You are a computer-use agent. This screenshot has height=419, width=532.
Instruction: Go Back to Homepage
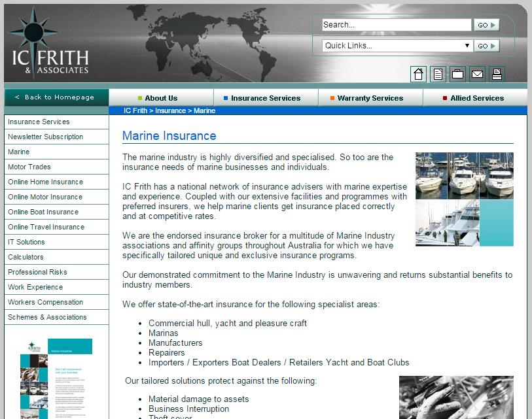pyautogui.click(x=56, y=97)
